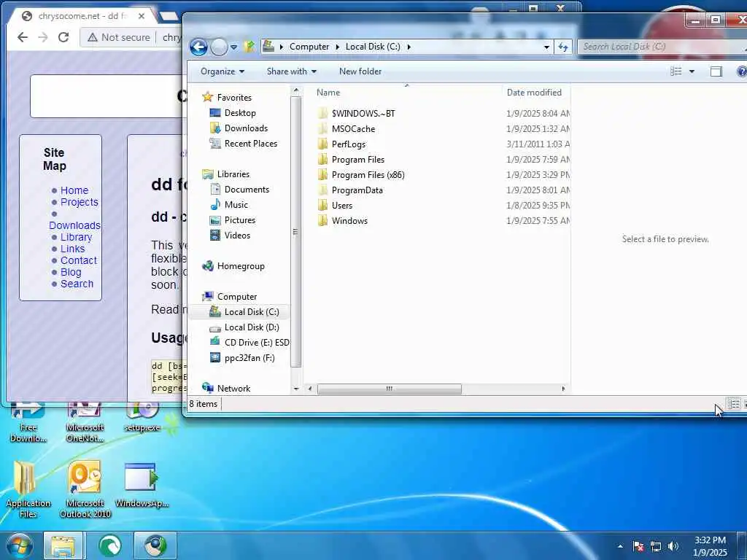Viewport: 747px width, 560px height.
Task: Open the Music library
Action: 236,205
